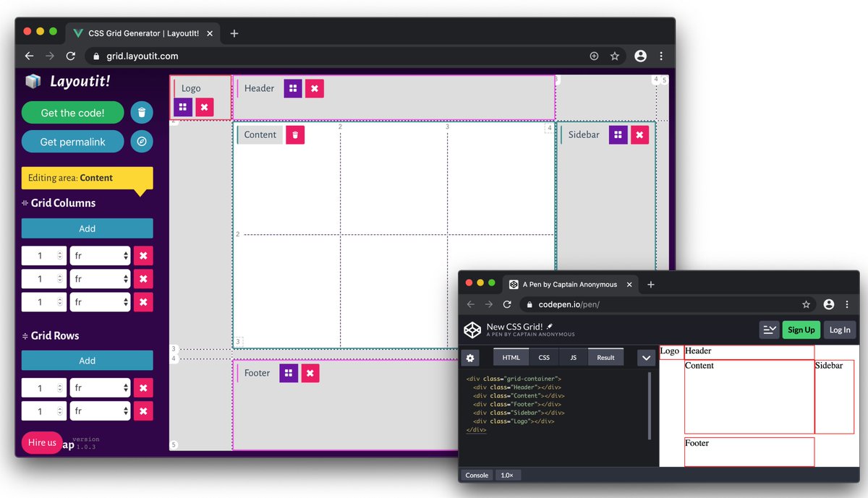The height and width of the screenshot is (498, 868).
Task: Select the A Pen by Captain Anonymous tab
Action: click(569, 285)
